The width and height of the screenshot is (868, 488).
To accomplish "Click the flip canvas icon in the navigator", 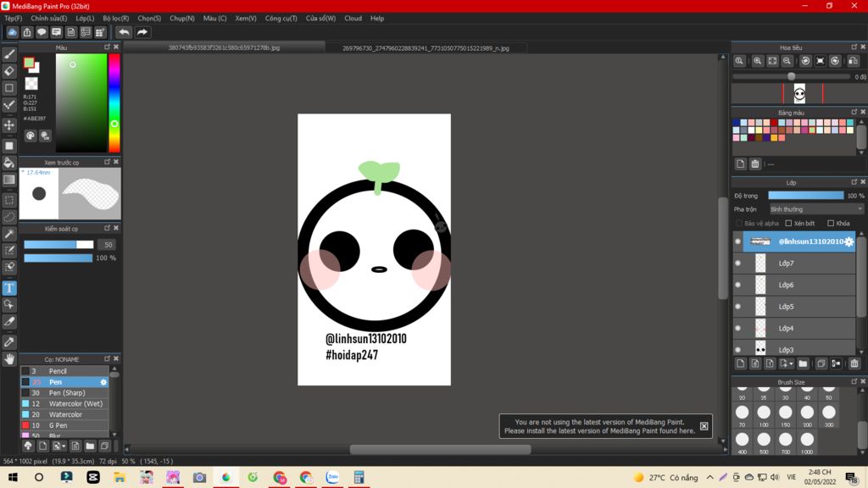I will (853, 61).
